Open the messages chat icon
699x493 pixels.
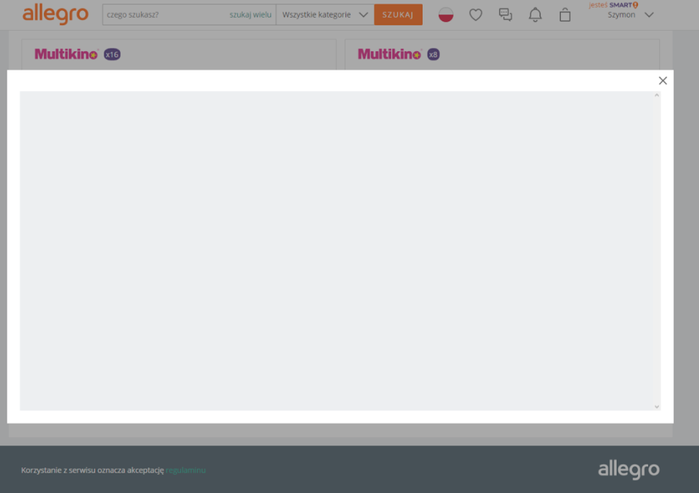click(x=505, y=15)
